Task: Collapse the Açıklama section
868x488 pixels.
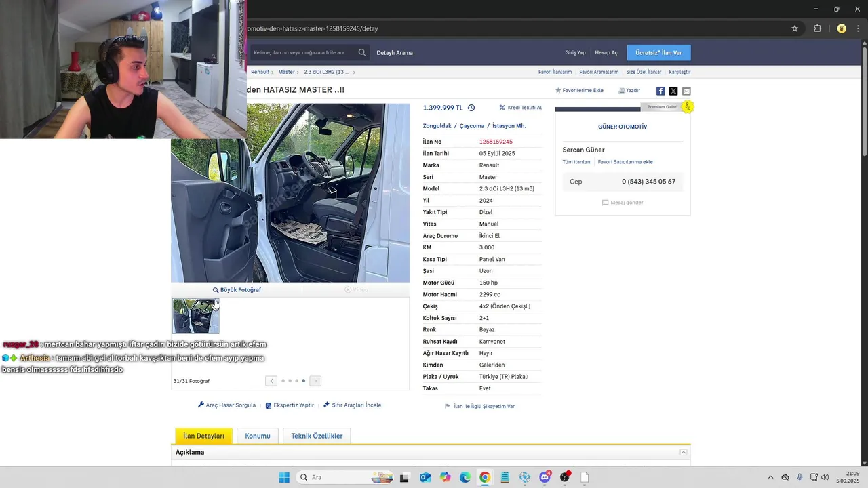Action: pyautogui.click(x=684, y=452)
